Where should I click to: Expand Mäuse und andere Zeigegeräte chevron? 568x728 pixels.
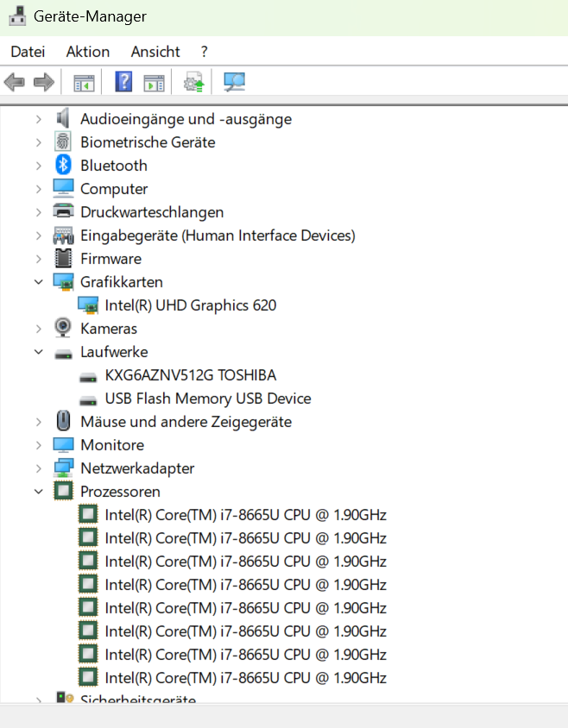click(39, 422)
